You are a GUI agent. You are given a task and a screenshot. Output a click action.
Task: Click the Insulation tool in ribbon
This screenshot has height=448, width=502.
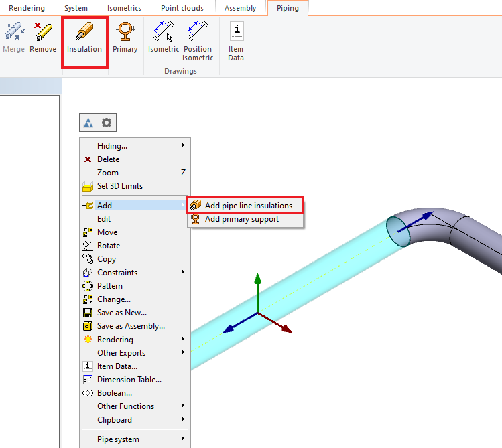[x=84, y=38]
